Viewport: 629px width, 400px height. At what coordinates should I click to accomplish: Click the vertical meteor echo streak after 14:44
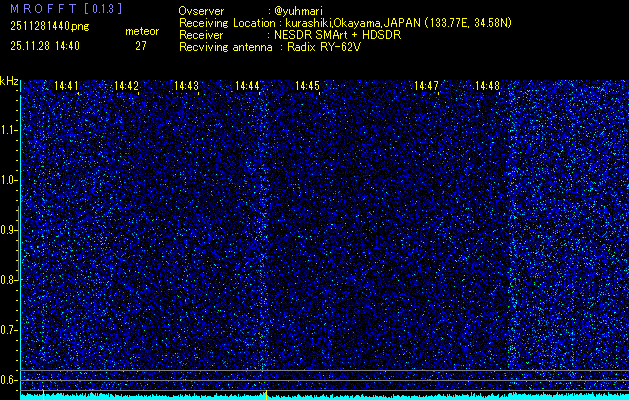263,233
